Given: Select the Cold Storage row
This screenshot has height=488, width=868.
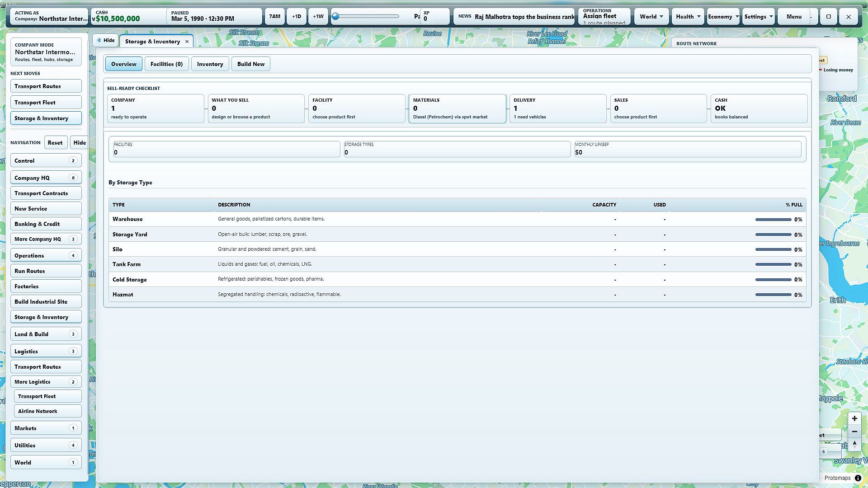Looking at the screenshot, I should click(x=457, y=279).
